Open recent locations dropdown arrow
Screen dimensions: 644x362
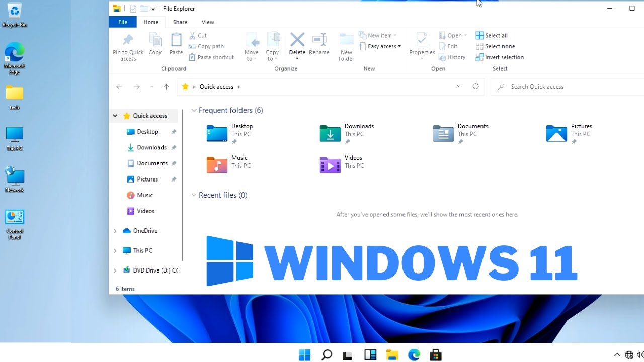[x=151, y=87]
